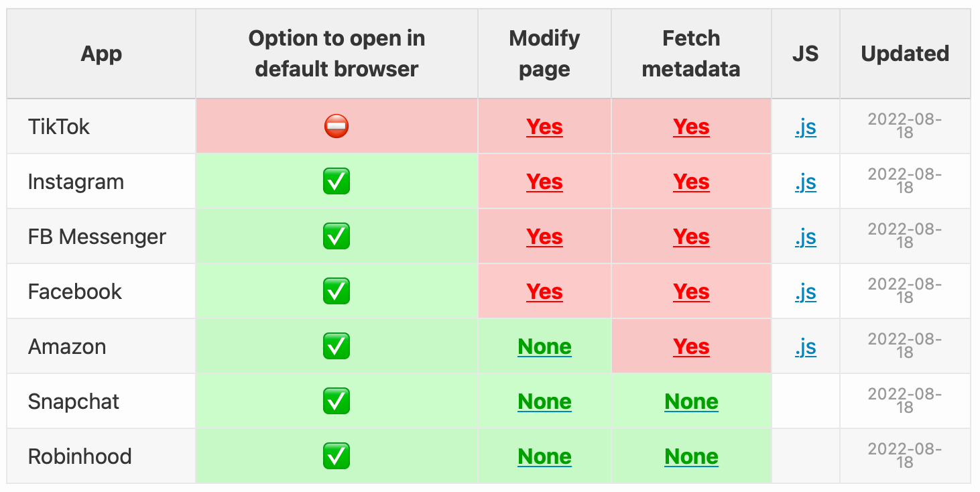
Task: Click the green checkmark in Amazon row
Action: (336, 347)
